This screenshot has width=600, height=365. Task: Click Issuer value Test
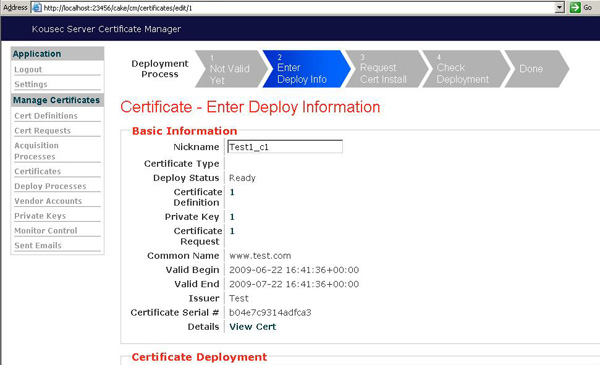239,298
